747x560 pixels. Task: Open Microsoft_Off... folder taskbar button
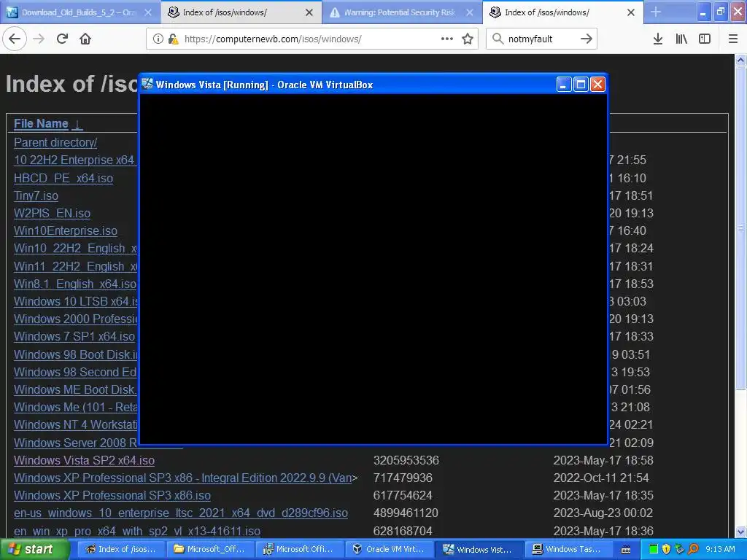click(211, 550)
